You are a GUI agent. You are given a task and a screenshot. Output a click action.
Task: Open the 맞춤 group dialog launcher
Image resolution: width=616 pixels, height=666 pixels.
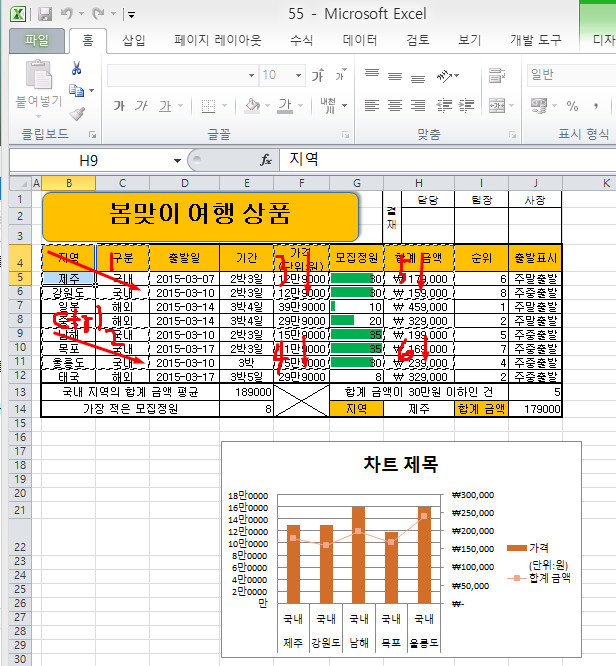click(x=513, y=135)
